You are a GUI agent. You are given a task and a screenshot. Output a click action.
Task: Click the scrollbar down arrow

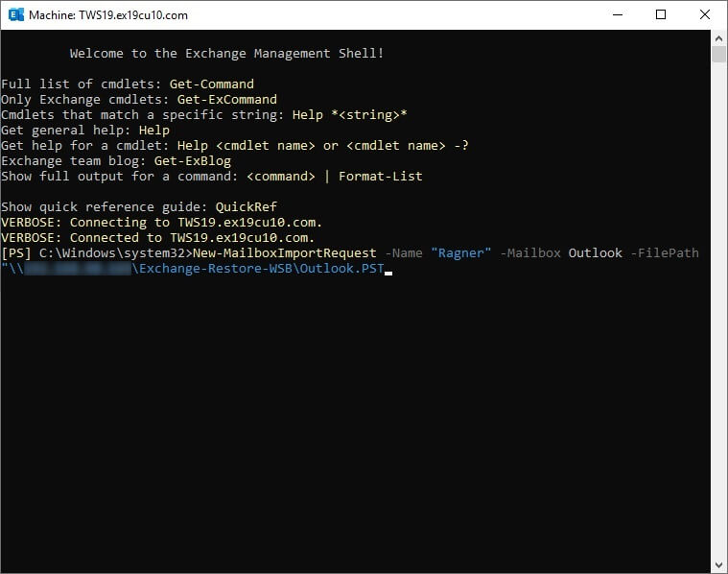718,565
